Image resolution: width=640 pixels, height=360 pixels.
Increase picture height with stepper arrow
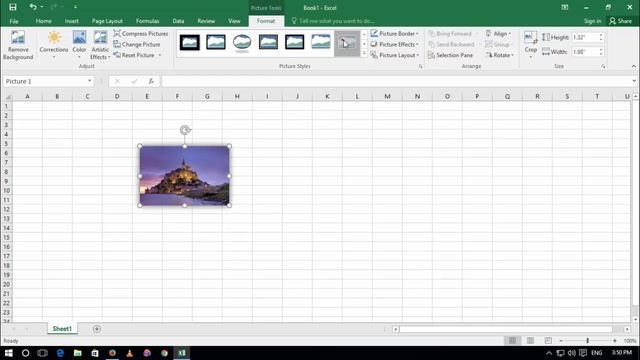tap(601, 35)
